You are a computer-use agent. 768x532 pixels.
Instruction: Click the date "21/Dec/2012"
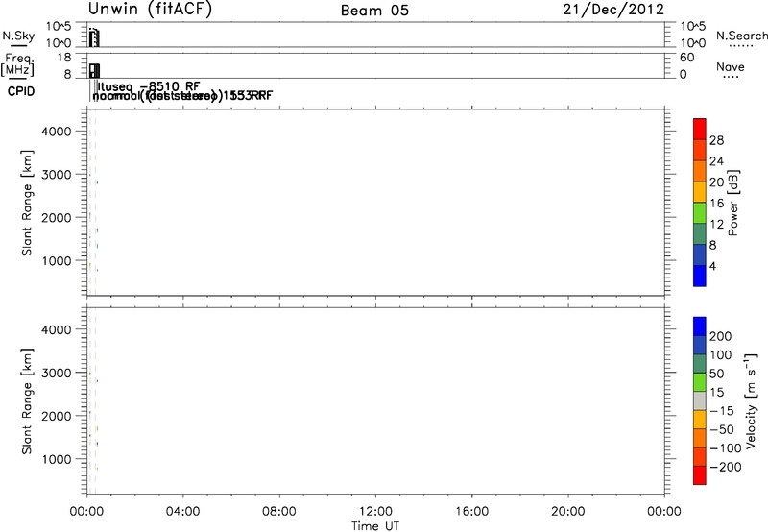613,10
